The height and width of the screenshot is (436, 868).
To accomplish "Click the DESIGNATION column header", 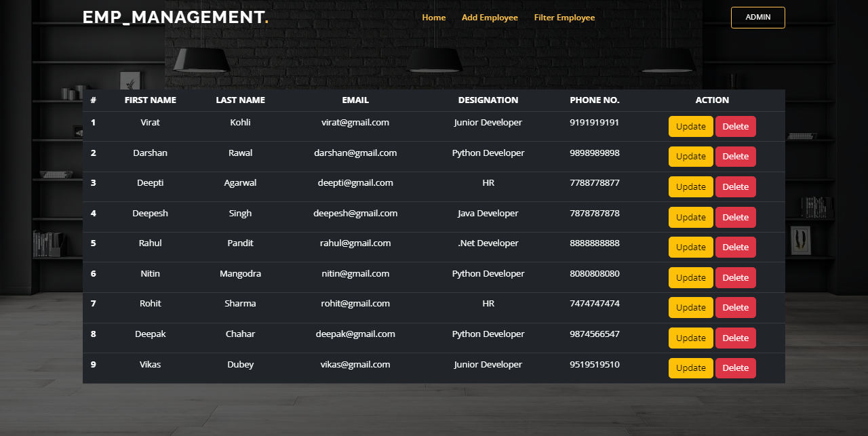I will 488,100.
